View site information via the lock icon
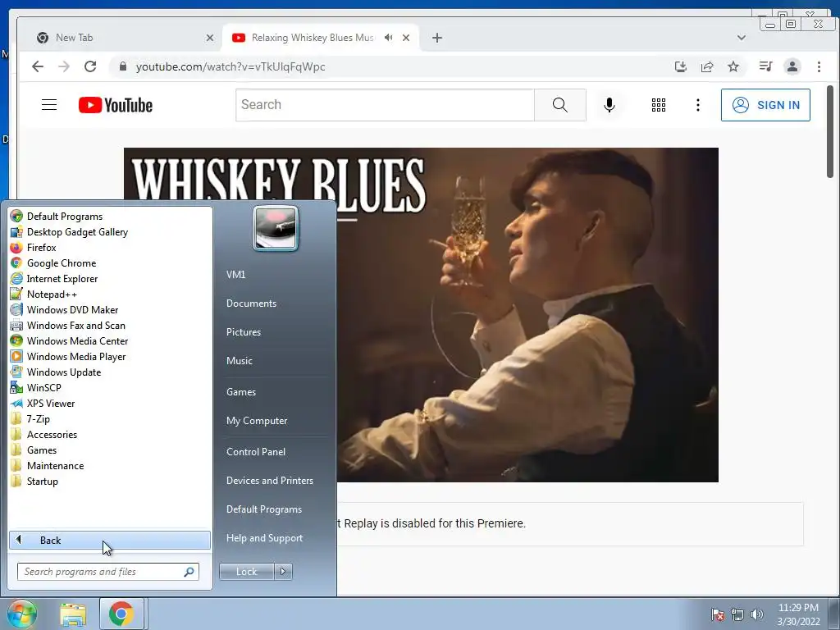This screenshot has width=840, height=630. click(x=123, y=66)
